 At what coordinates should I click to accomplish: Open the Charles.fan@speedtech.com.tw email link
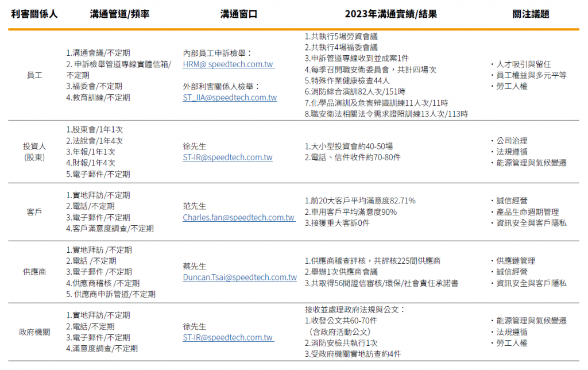(x=239, y=217)
